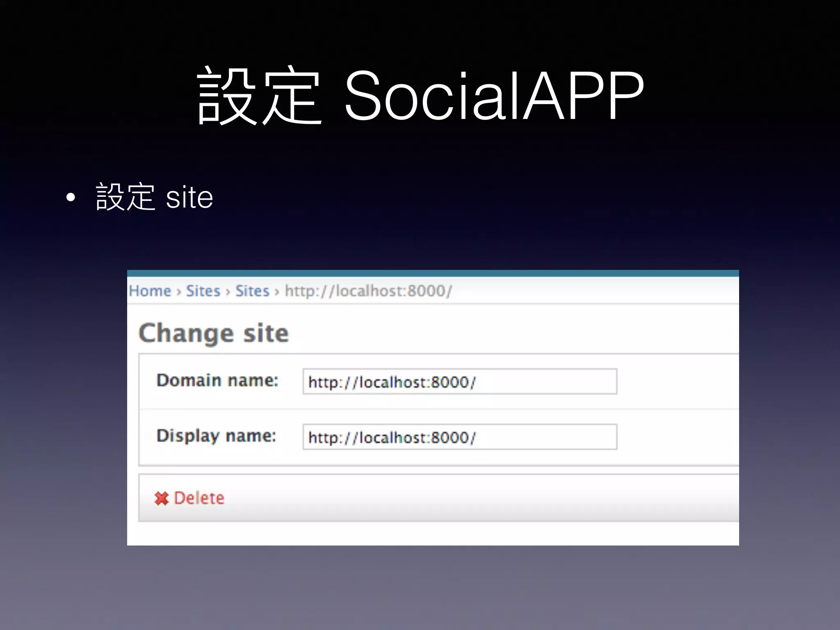The width and height of the screenshot is (840, 630).
Task: Click the breadcrumb text http://localhost:8000/
Action: pos(369,291)
